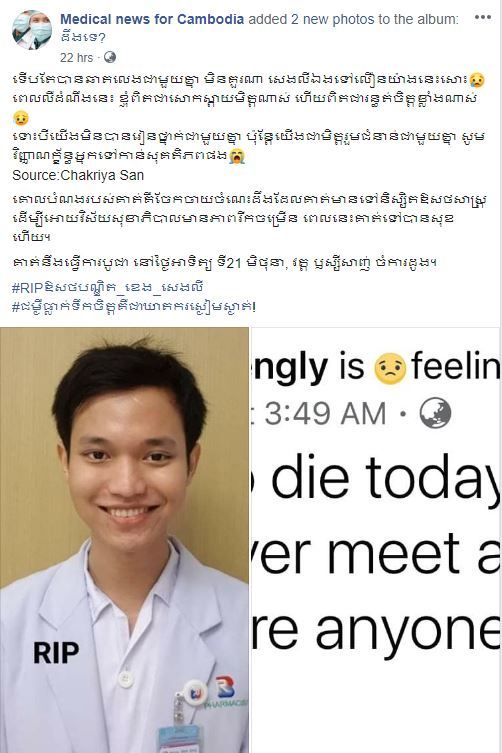Click the 3:49 AM time in the screenshot

click(x=325, y=413)
